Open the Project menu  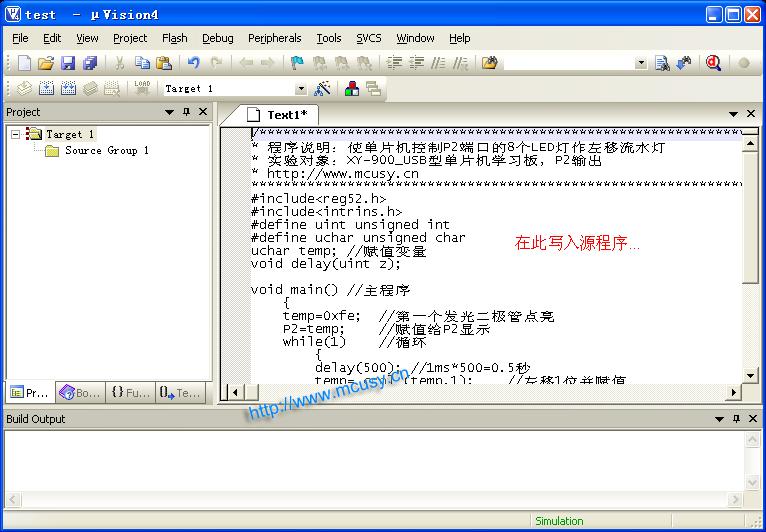pos(130,38)
